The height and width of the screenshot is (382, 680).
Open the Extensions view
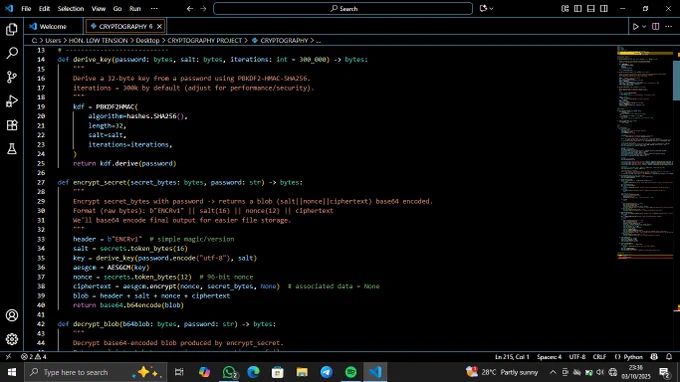point(12,125)
